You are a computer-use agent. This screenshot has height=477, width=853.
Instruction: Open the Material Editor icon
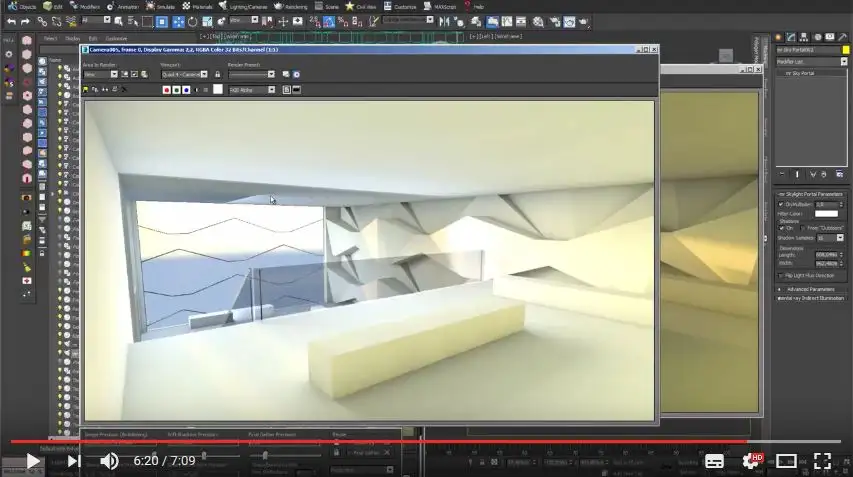coord(539,22)
